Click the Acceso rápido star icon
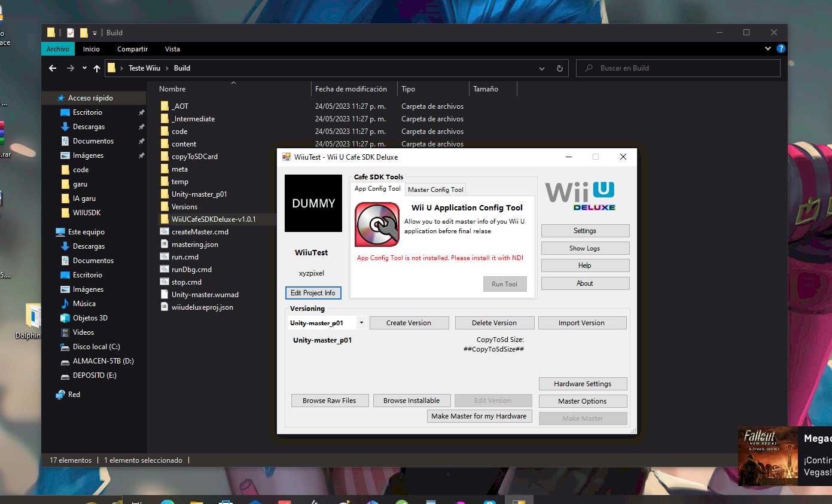 pos(60,98)
